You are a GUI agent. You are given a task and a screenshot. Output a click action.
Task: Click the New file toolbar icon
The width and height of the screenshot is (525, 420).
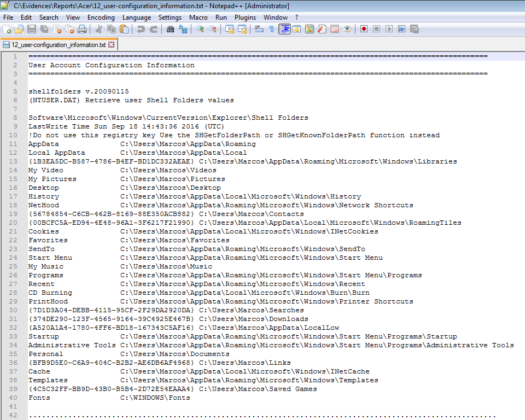7,29
